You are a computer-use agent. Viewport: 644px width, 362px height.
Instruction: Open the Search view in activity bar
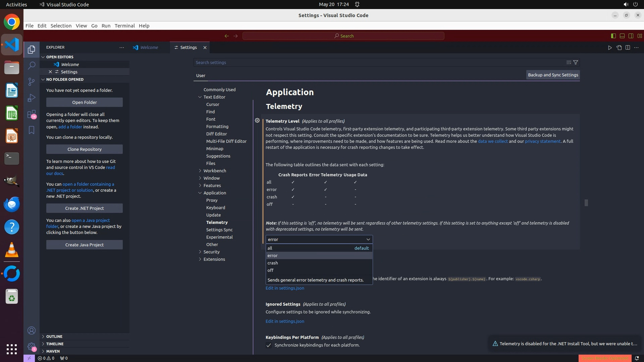(32, 65)
